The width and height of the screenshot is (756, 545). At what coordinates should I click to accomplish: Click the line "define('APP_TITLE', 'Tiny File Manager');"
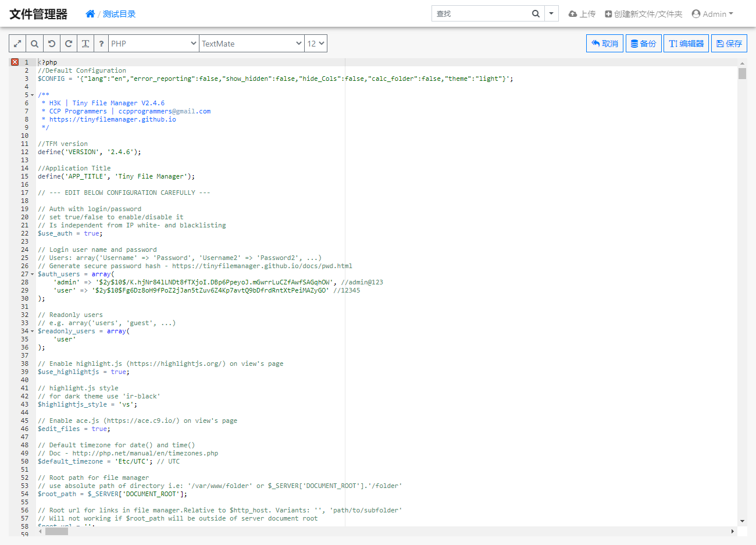coord(116,176)
